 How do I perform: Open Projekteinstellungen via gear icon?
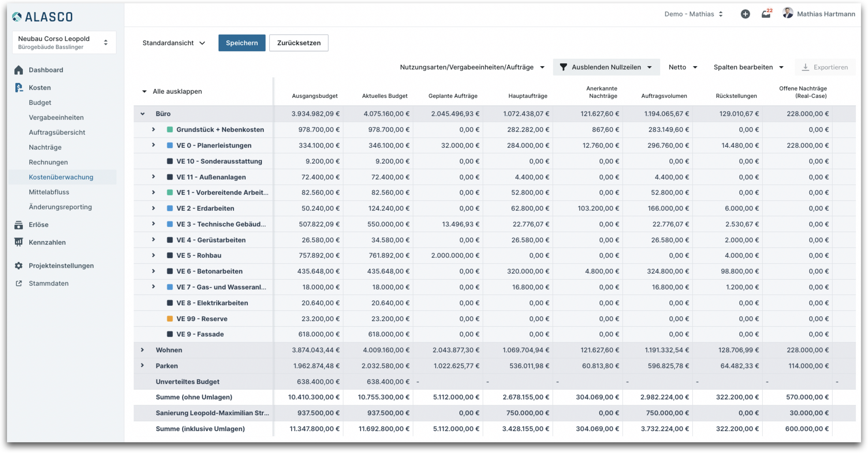(19, 266)
